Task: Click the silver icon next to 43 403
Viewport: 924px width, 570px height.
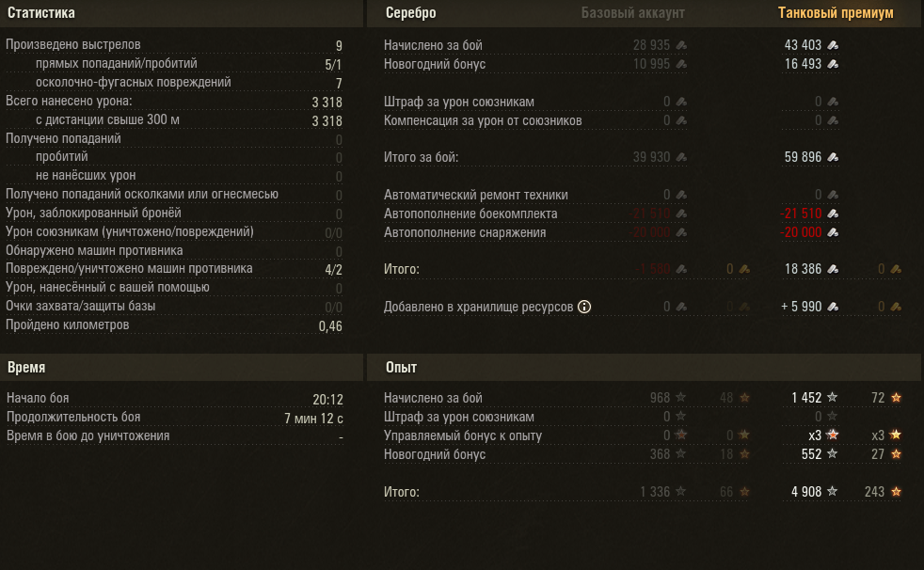Action: pyautogui.click(x=833, y=45)
